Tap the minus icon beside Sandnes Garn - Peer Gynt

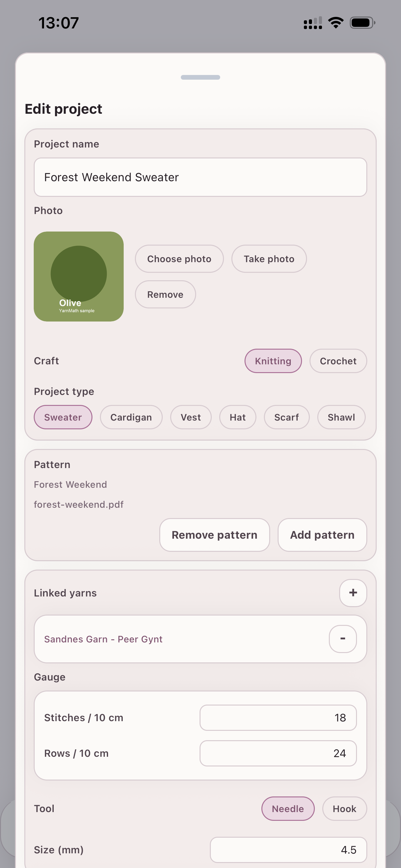[x=342, y=639]
